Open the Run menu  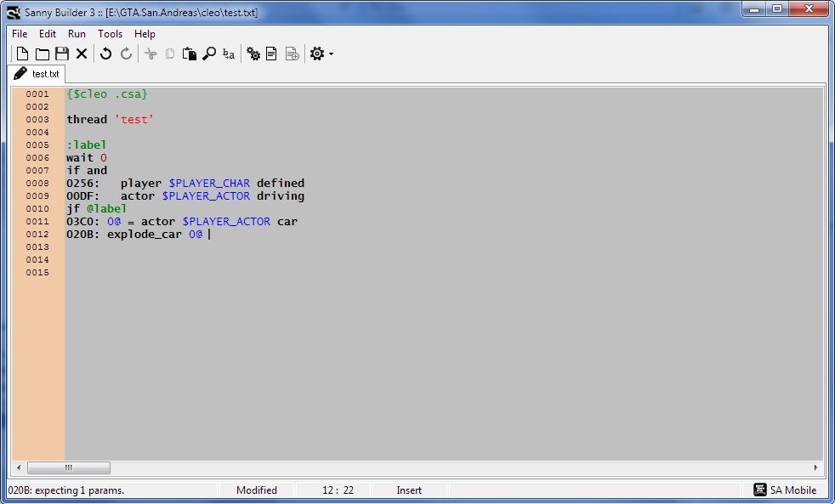pyautogui.click(x=77, y=34)
